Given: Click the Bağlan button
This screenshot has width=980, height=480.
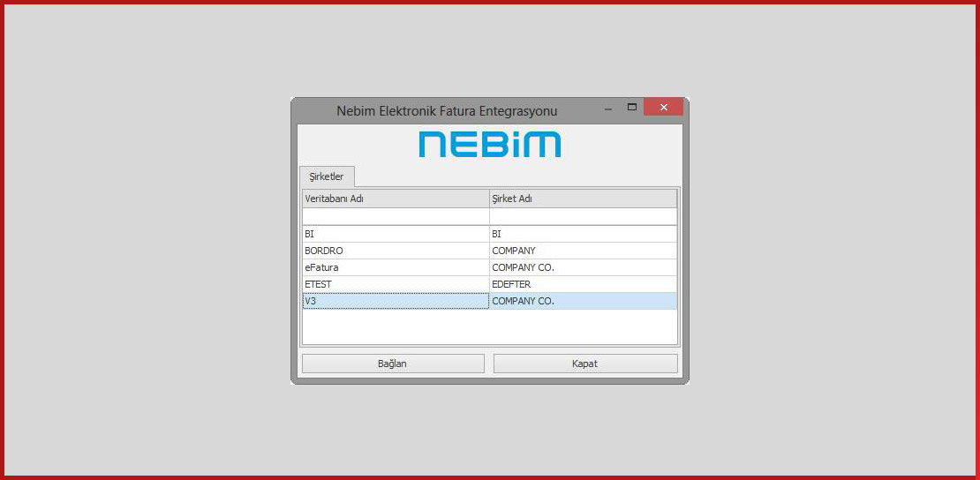Looking at the screenshot, I should pyautogui.click(x=393, y=364).
